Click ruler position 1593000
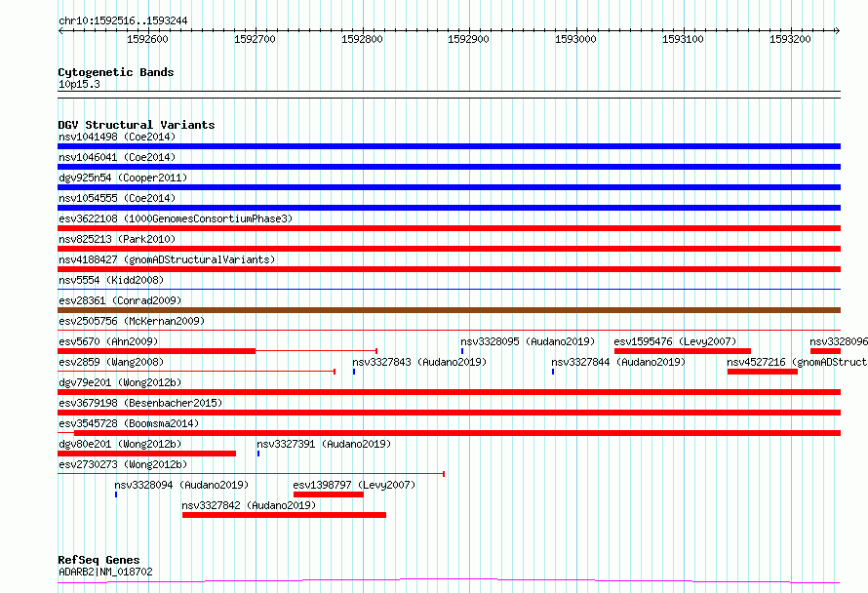 point(575,39)
